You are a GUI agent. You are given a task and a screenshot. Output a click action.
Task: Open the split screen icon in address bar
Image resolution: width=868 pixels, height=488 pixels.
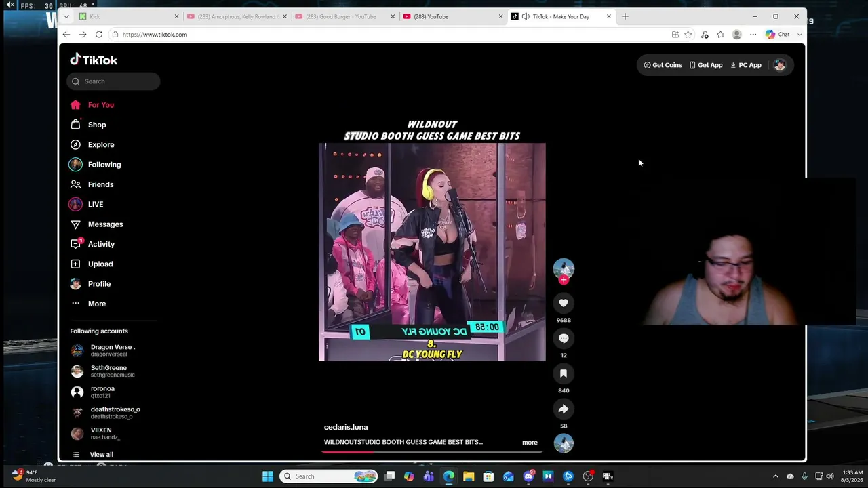pos(675,35)
